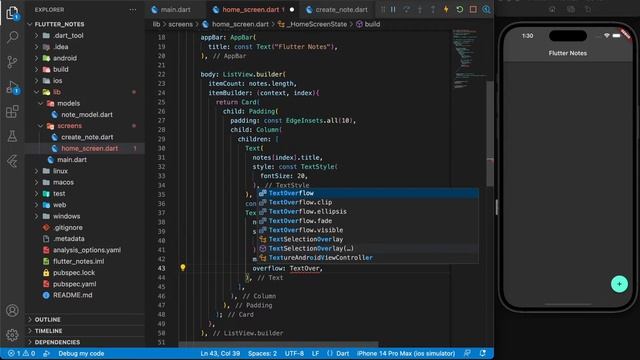The width and height of the screenshot is (640, 360).
Task: Open the Search view in activity bar
Action: (x=12, y=37)
